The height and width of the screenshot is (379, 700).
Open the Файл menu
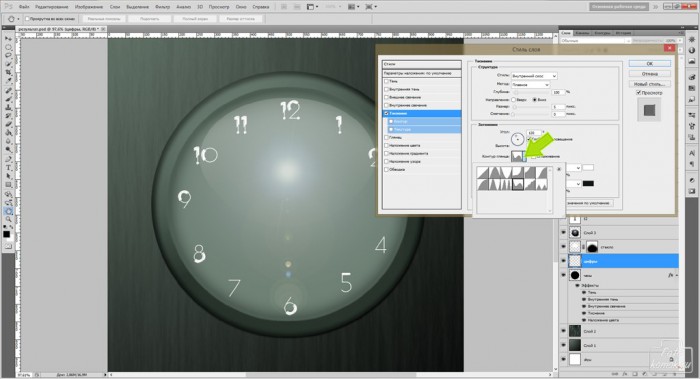pos(24,7)
